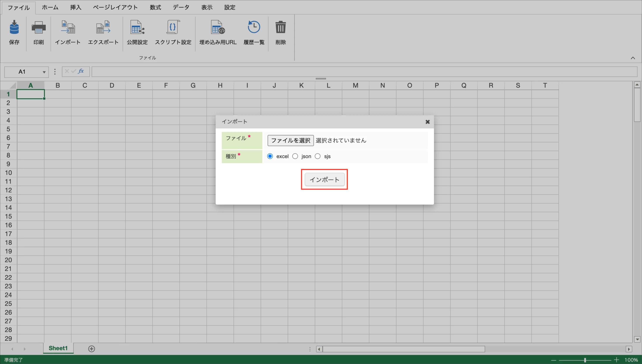Select the sjs radio button
This screenshot has height=364, width=642.
[x=318, y=156]
